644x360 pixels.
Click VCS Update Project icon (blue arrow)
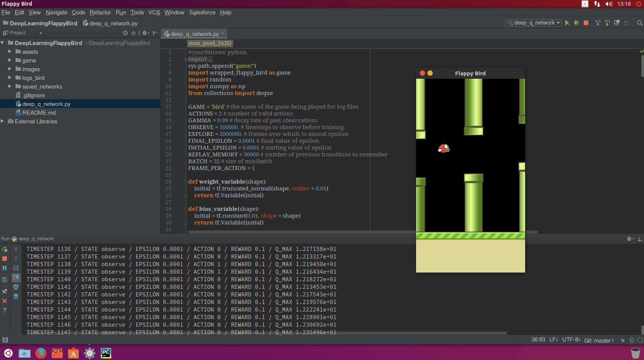(598, 23)
